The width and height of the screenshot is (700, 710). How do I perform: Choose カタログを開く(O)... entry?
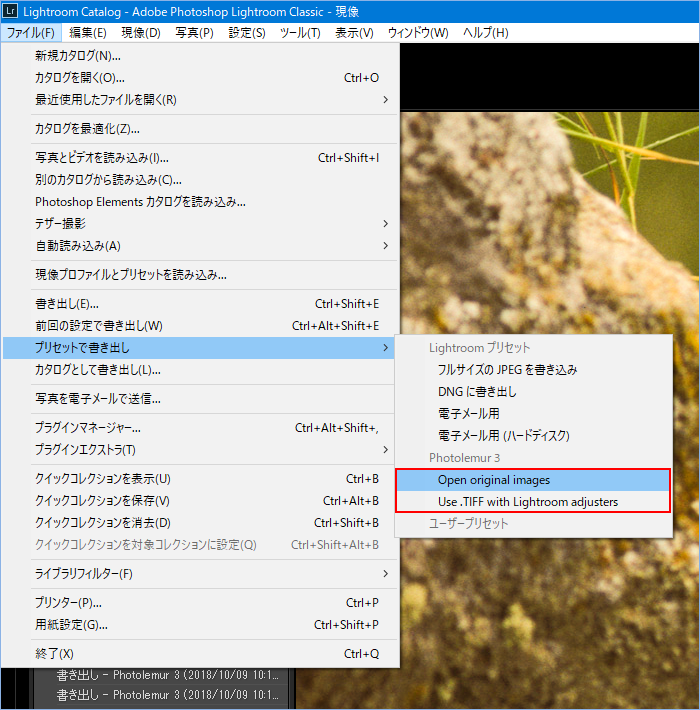click(x=200, y=78)
